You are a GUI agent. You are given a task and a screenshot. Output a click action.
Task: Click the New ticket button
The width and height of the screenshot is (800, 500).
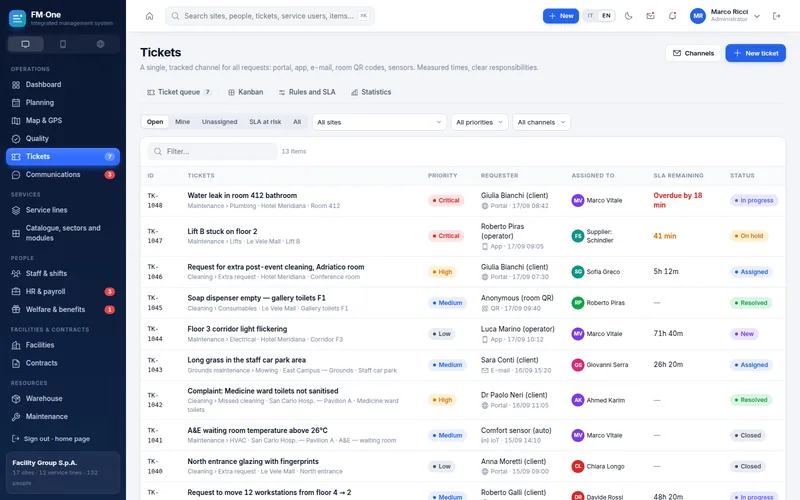pos(755,53)
